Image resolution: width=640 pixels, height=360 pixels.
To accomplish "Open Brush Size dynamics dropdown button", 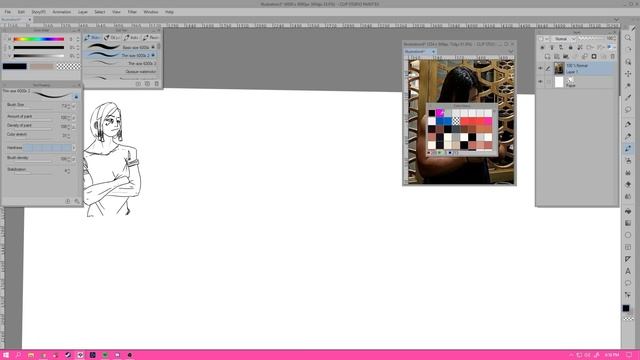I will pyautogui.click(x=74, y=106).
